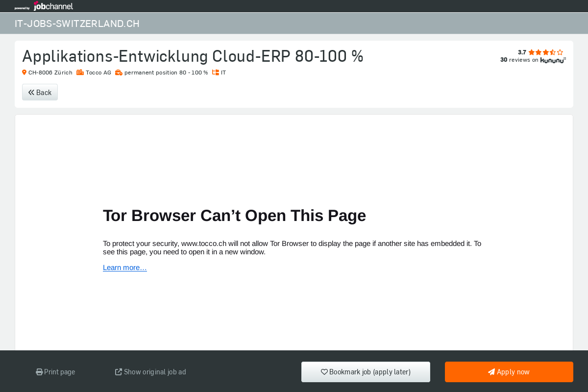Click the job title Applikations-Entwicklung Cloud-ERP
The height and width of the screenshot is (392, 588).
point(193,56)
